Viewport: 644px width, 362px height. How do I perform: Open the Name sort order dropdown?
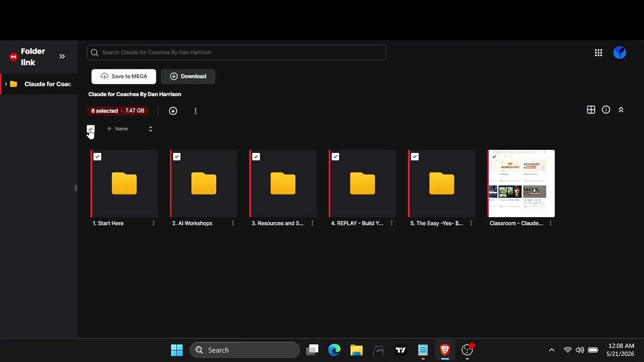(150, 129)
